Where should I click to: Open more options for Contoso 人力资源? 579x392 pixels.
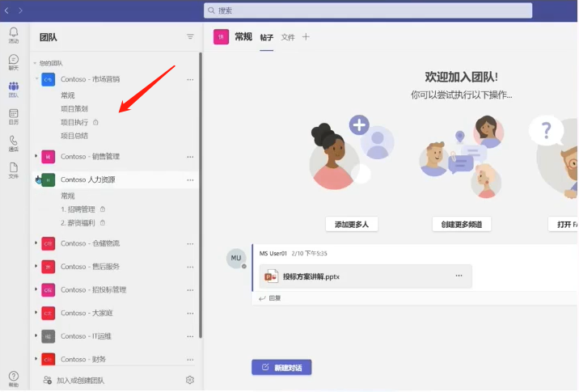point(190,180)
